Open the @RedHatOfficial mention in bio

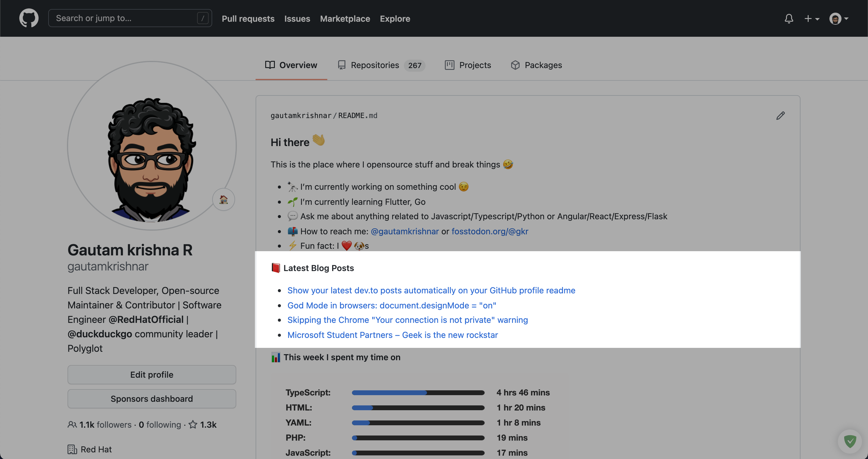(x=146, y=319)
